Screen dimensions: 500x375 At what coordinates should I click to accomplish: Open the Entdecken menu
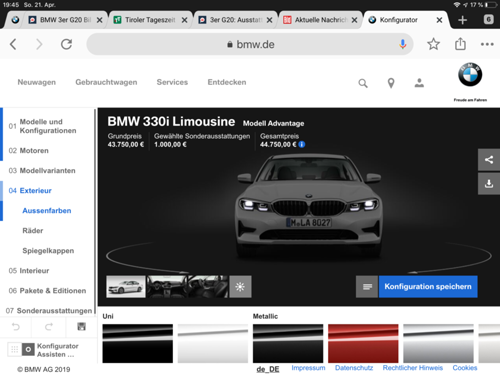point(227,82)
